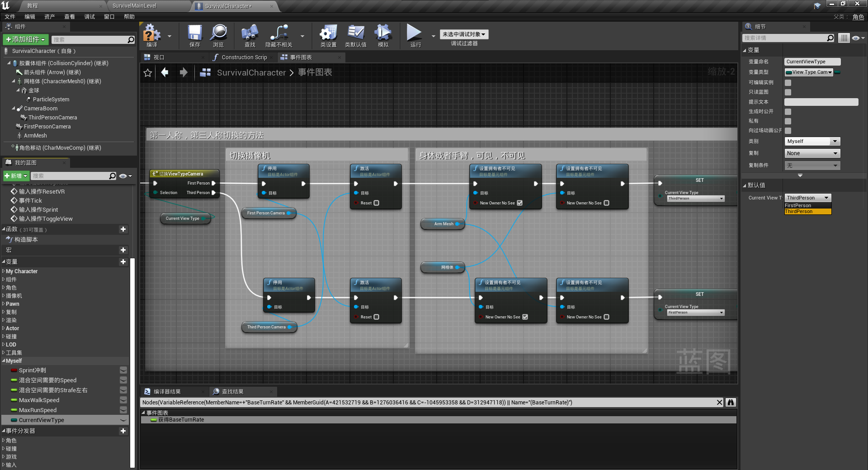Open the 编辑 menu

[x=30, y=17]
